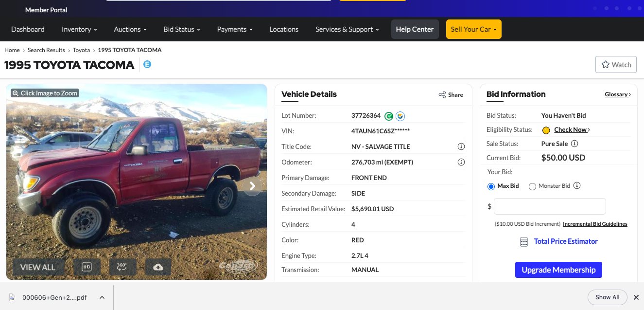Open the Dashboard nav item

click(x=28, y=29)
